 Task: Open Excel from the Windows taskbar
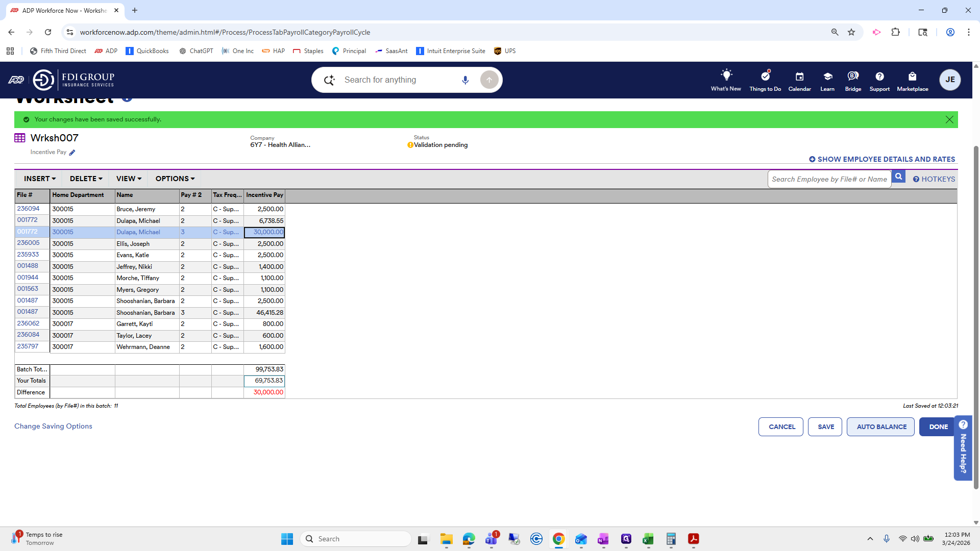[648, 539]
